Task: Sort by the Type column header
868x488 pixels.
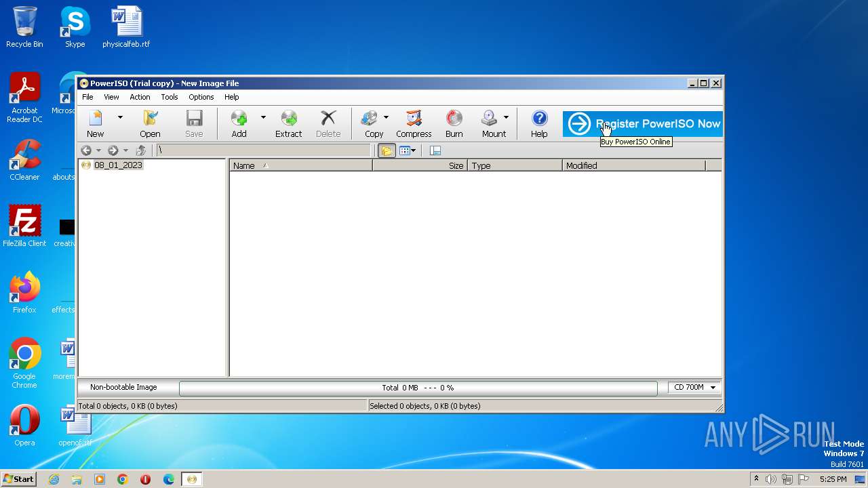Action: tap(515, 165)
